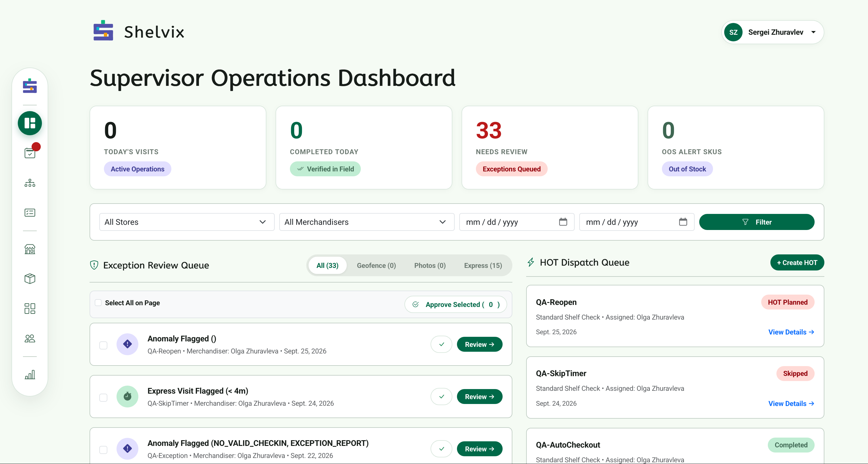Open the store building sidebar icon

pos(30,249)
